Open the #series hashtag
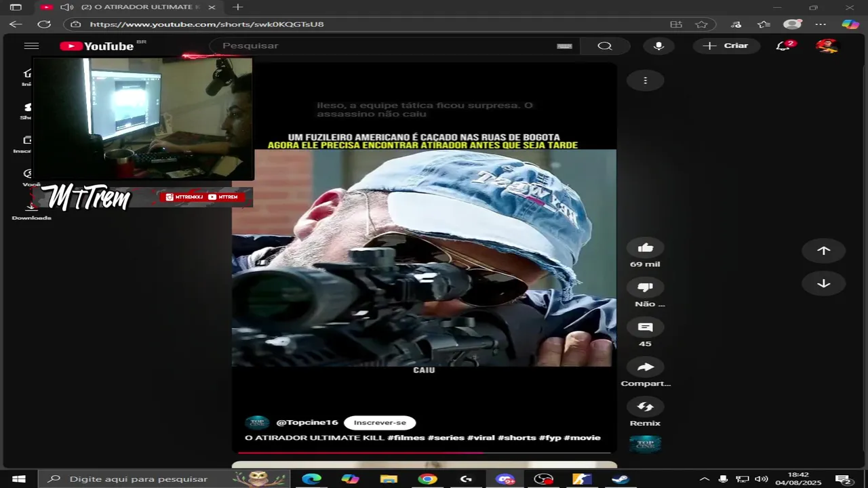 [x=446, y=438]
